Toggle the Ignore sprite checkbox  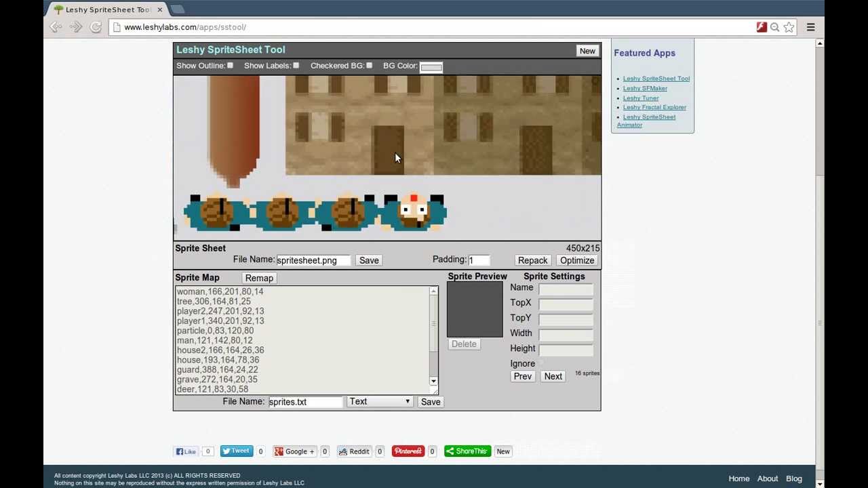coord(541,364)
